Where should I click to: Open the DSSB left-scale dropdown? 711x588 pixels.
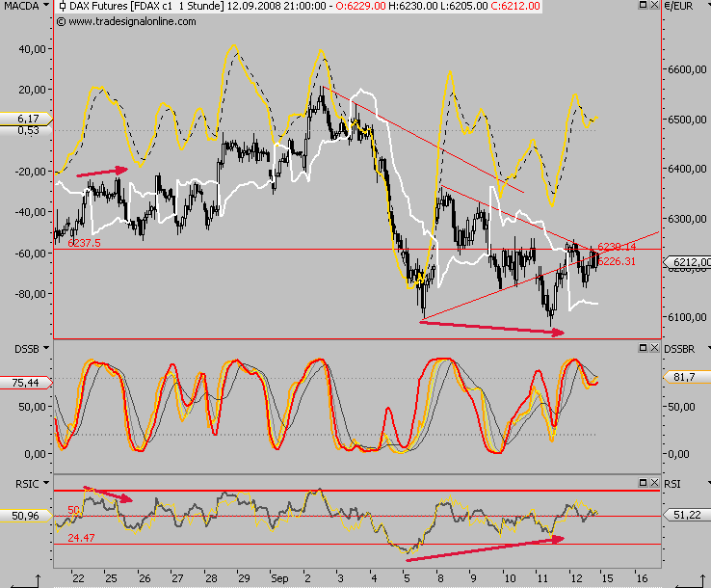pos(46,348)
